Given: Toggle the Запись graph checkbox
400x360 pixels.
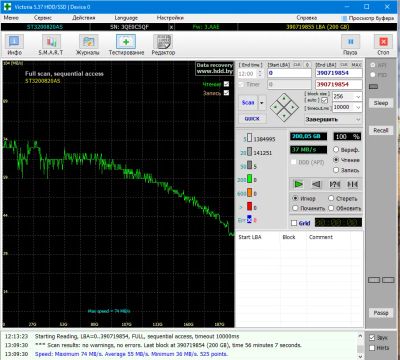Looking at the screenshot, I should (x=226, y=93).
